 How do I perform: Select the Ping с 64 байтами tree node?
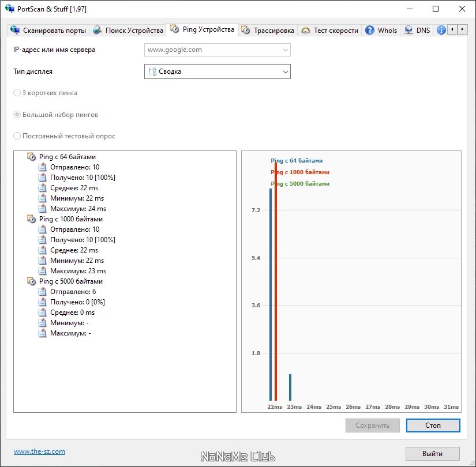point(68,157)
